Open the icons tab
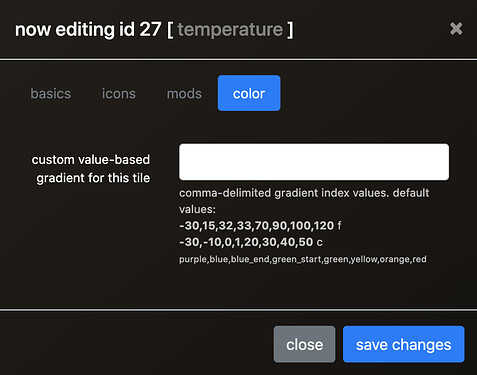The height and width of the screenshot is (375, 477). click(x=119, y=93)
